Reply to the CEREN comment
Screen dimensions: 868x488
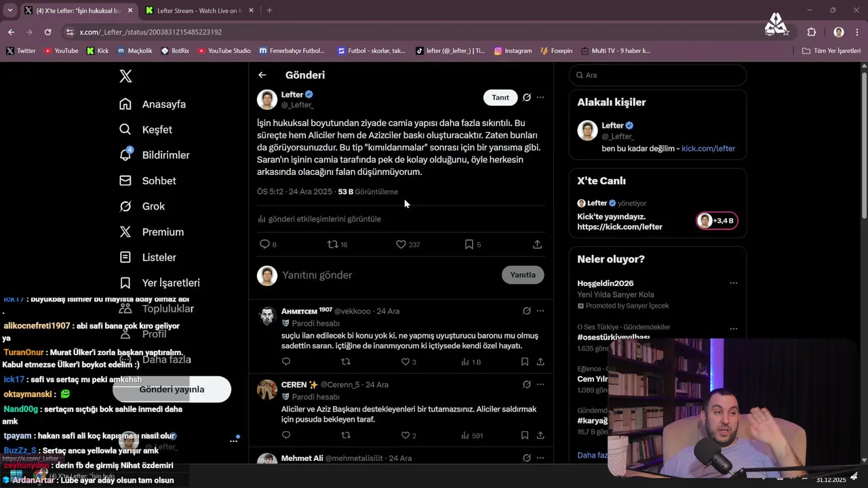click(286, 435)
